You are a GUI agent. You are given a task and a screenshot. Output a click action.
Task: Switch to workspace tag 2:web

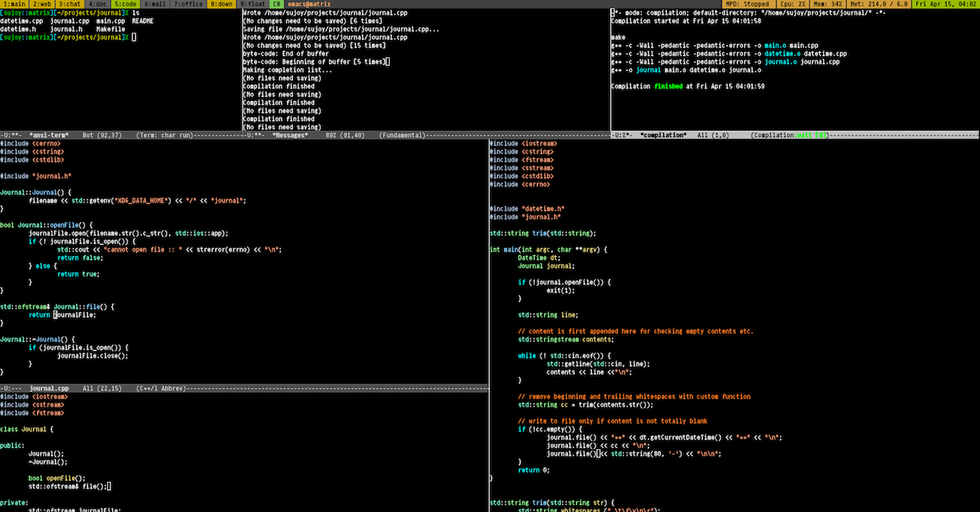pyautogui.click(x=42, y=4)
